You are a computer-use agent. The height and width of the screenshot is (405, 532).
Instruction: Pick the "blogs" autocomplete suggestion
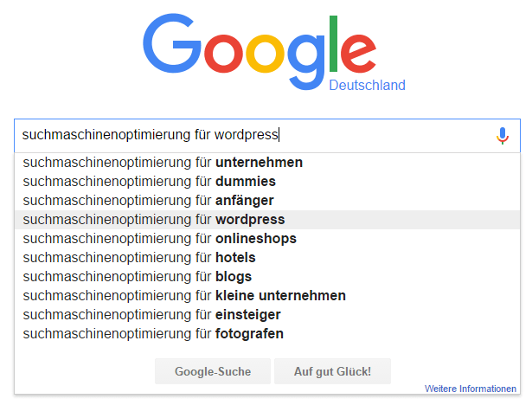[267, 277]
